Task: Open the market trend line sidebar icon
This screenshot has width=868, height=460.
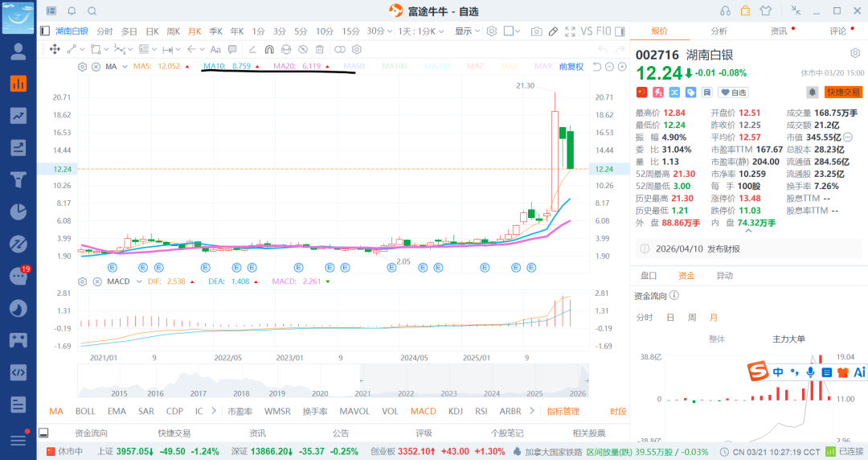Action: (x=18, y=116)
